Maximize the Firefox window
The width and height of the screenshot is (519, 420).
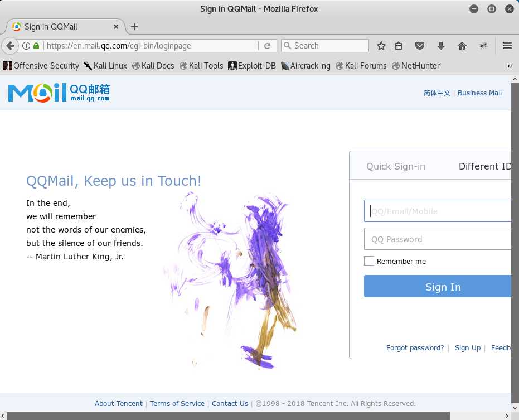(x=492, y=9)
